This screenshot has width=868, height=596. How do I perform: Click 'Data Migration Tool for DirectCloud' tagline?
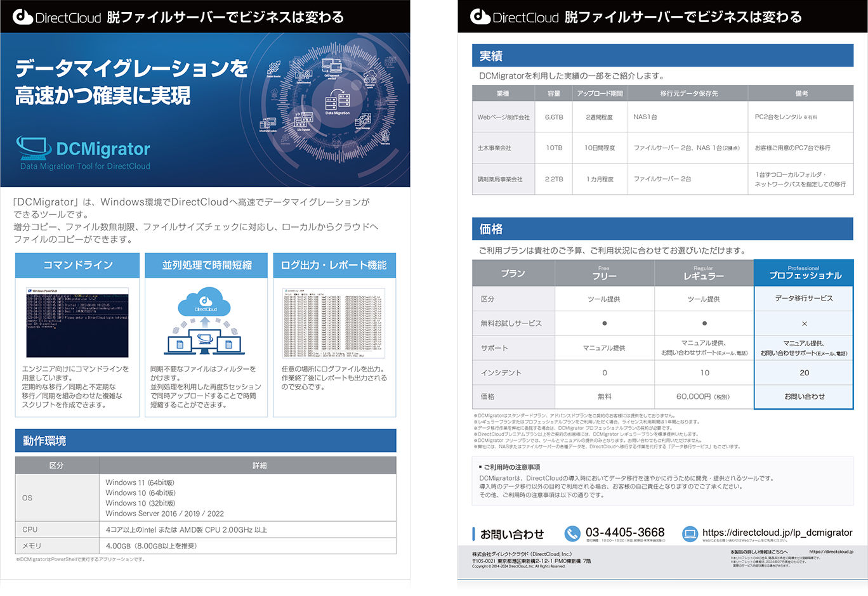click(x=85, y=166)
